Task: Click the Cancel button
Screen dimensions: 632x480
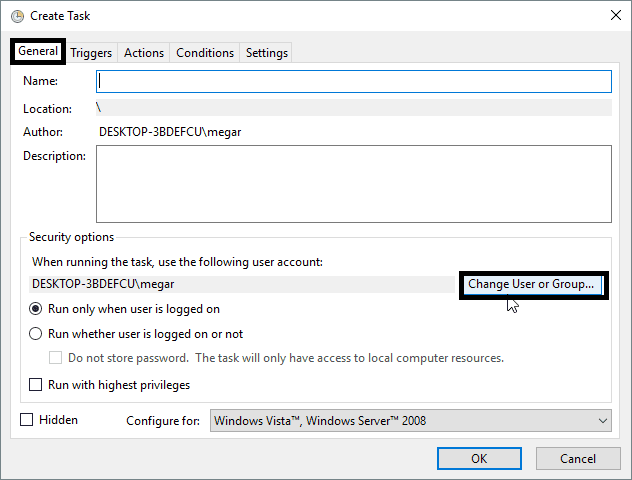Action: click(577, 458)
